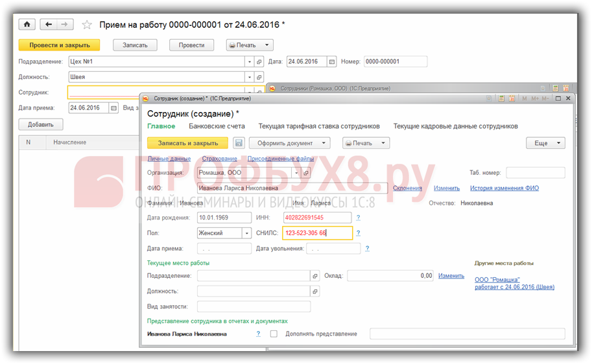Switch to the Банковские счета tab
592x364 pixels.
coord(217,126)
